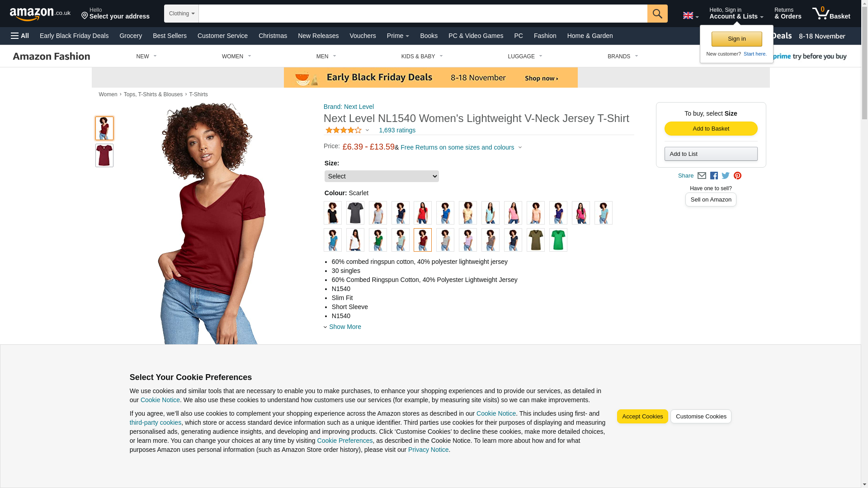Share on Pinterest icon

point(737,176)
